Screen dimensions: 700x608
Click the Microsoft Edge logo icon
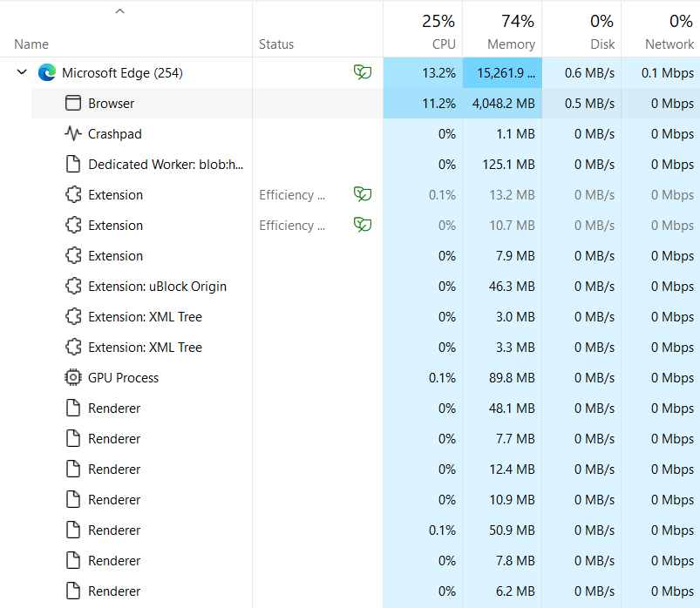pos(47,72)
